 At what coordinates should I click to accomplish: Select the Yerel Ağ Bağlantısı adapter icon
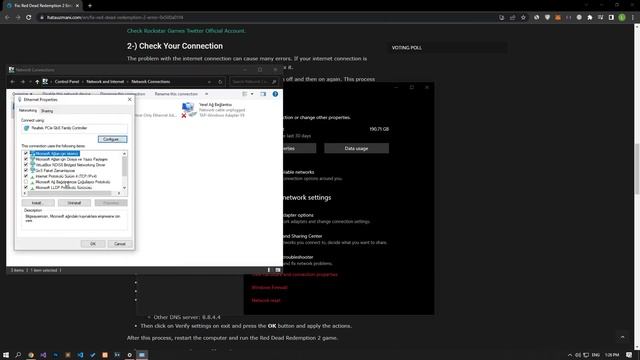click(188, 109)
